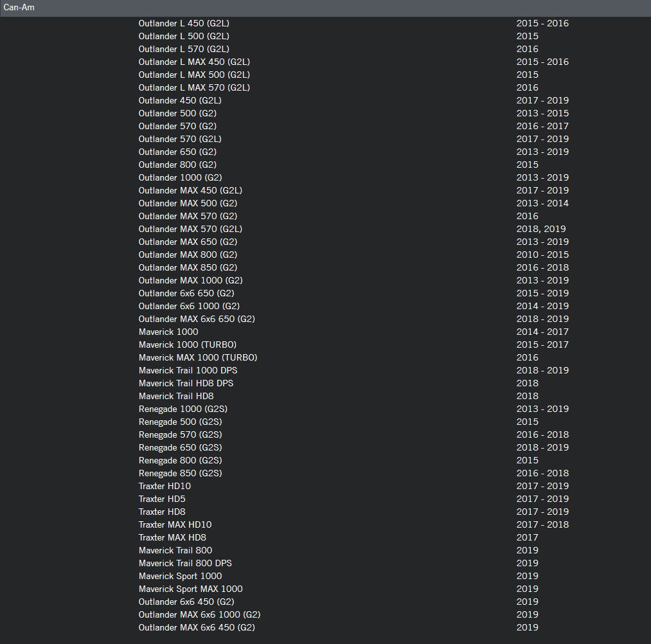The image size is (651, 644).
Task: Click Maverick Trail HD8 DPS entry
Action: (x=186, y=384)
